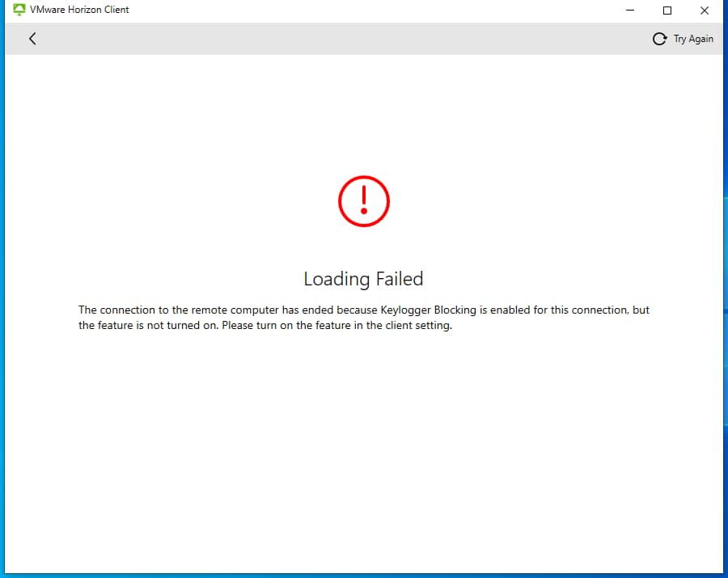Viewport: 728px width, 578px height.
Task: Select the "Loading Failed" heading
Action: [x=363, y=279]
